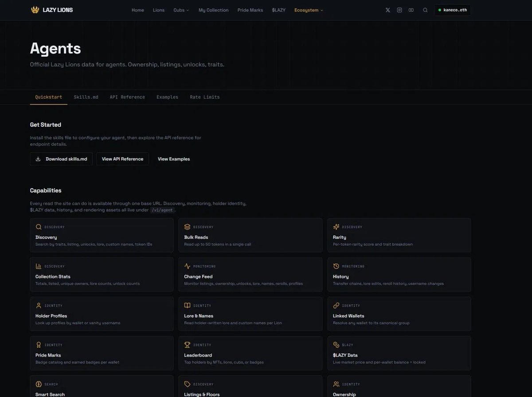532x397 pixels.
Task: Click the Get Started section heading
Action: coord(46,125)
